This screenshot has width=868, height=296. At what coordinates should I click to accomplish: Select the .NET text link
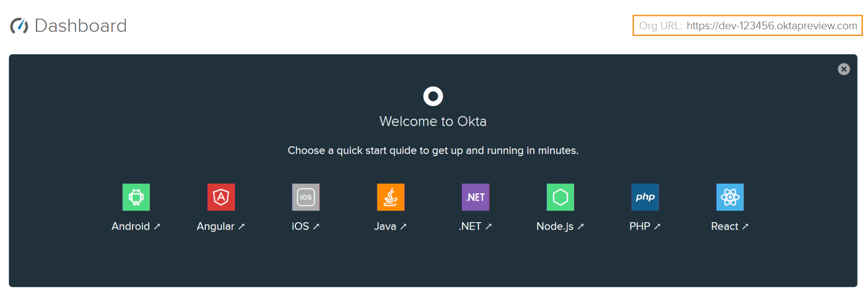pos(475,226)
